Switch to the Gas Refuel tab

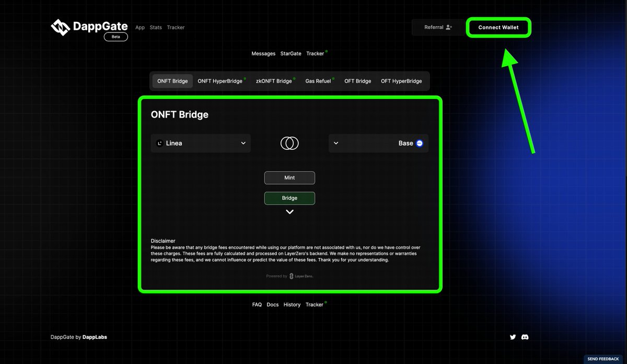point(319,81)
